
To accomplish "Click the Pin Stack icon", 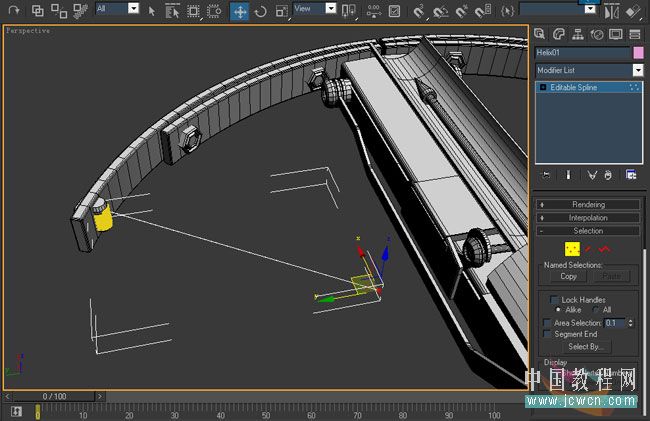I will click(546, 175).
